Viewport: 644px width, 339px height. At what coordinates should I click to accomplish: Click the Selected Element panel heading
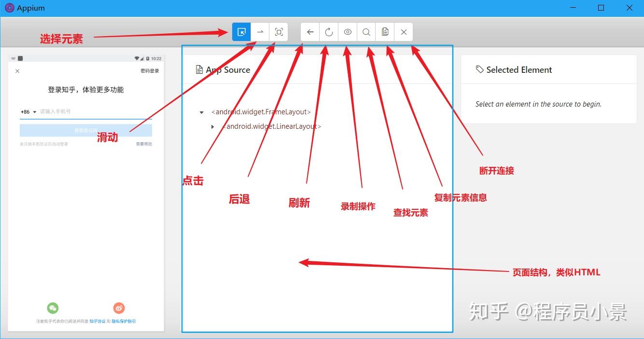tap(514, 70)
